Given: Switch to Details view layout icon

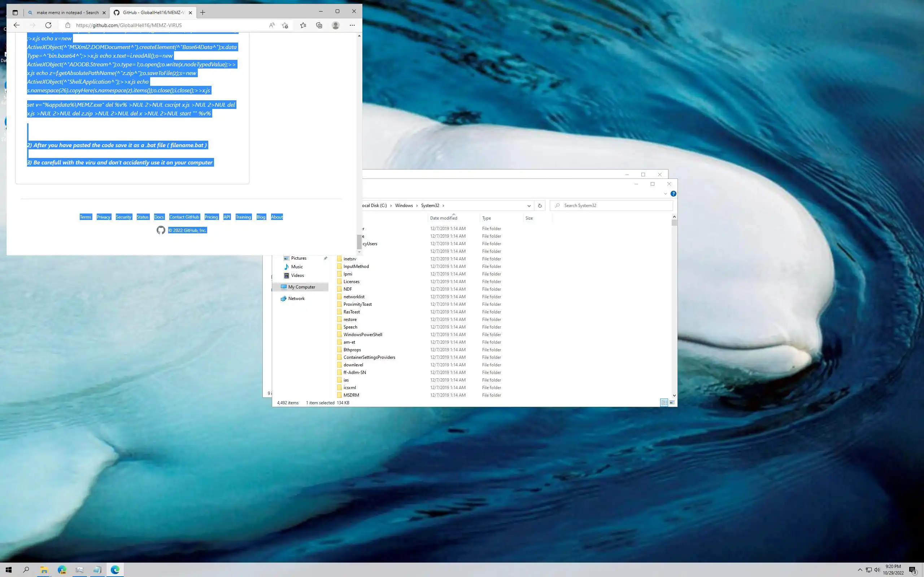Looking at the screenshot, I should [664, 402].
